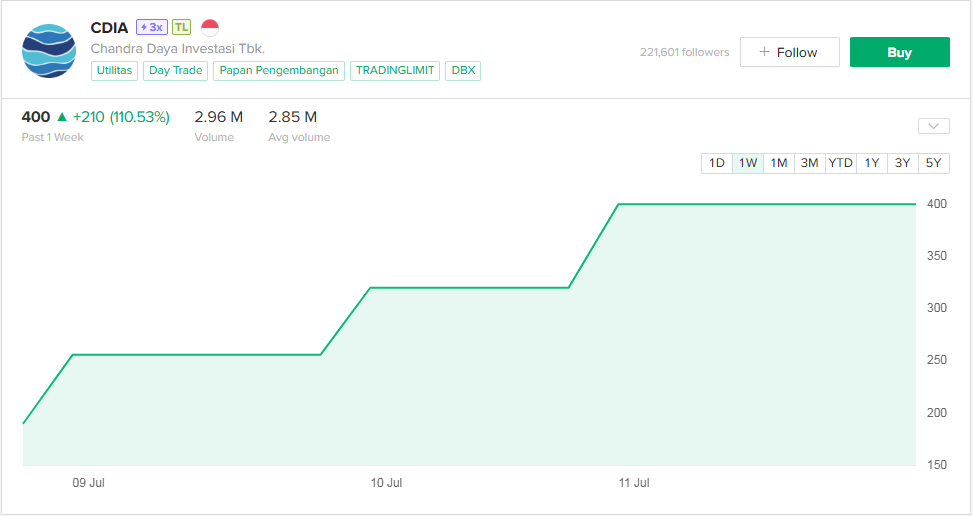This screenshot has height=516, width=973.
Task: Show the 3M chart range
Action: [x=809, y=163]
